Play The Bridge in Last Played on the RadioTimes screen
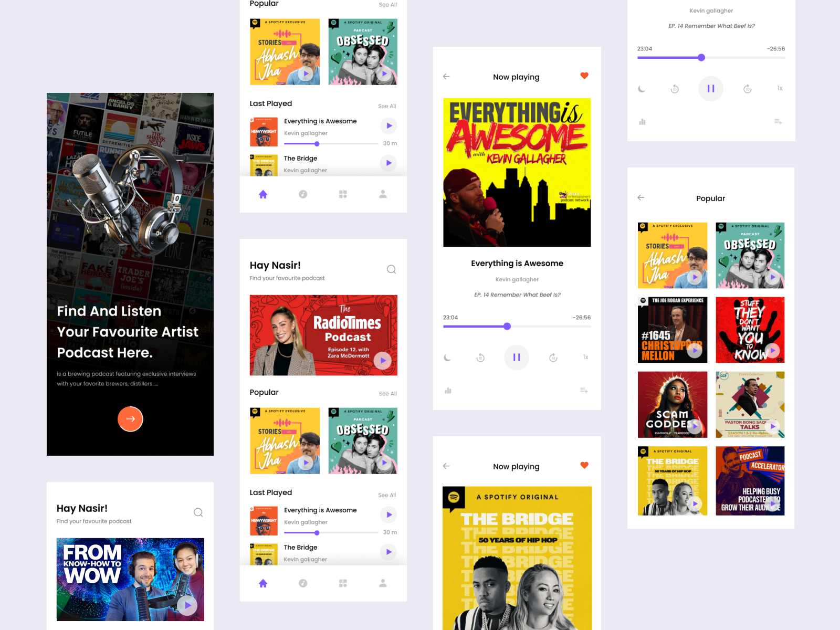 coord(389,552)
